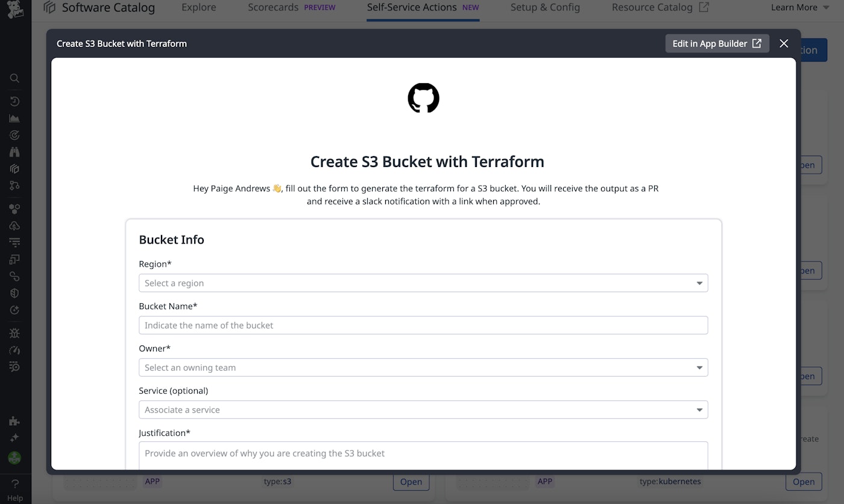Open the software catalog stacked-layers sidebar icon
The image size is (844, 504).
click(x=15, y=169)
